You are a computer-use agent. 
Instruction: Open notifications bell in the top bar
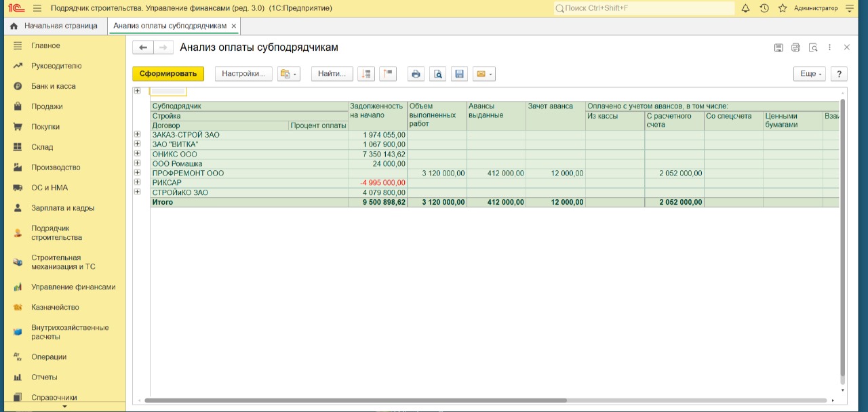click(x=745, y=8)
